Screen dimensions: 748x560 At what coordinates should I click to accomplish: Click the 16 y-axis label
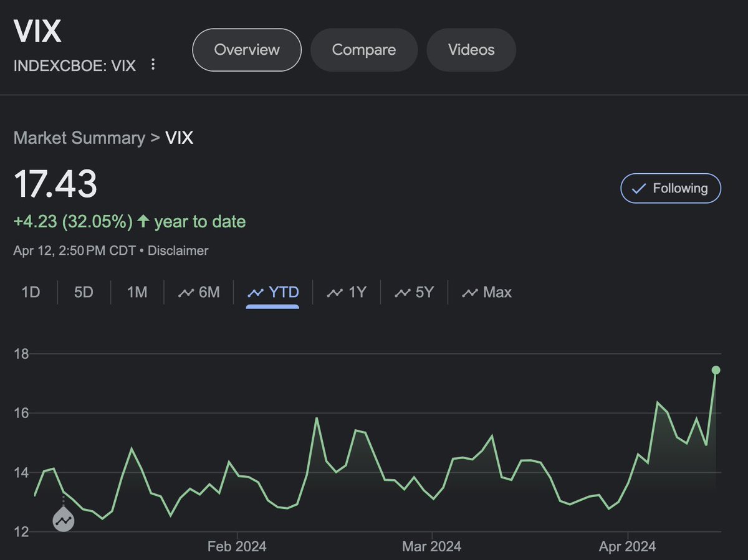click(x=21, y=413)
